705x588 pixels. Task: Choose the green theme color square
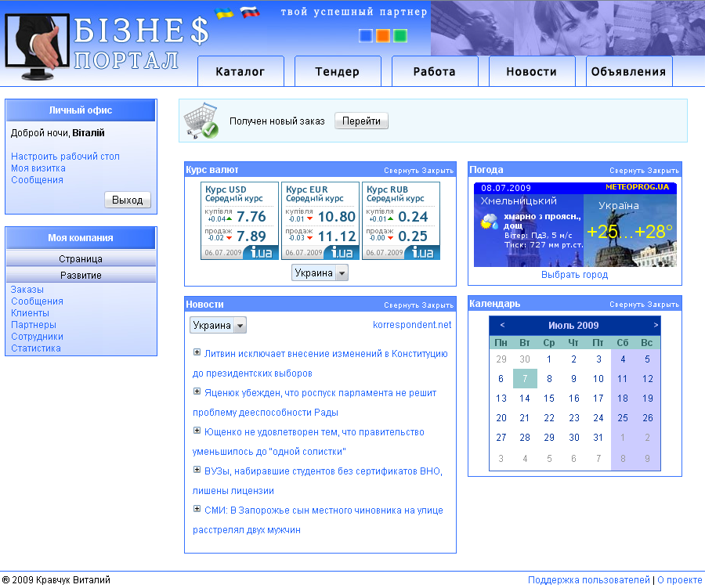(x=400, y=35)
